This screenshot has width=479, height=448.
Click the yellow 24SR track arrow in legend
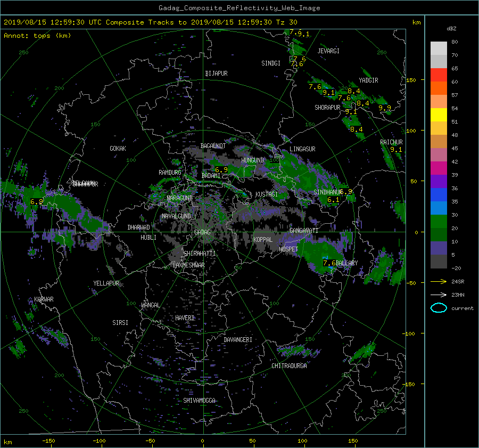(439, 281)
